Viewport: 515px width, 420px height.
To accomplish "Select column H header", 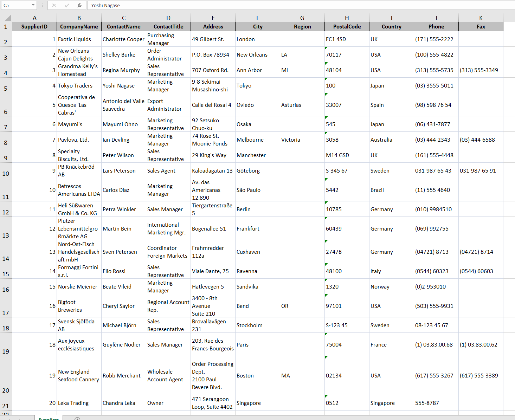I will click(347, 18).
